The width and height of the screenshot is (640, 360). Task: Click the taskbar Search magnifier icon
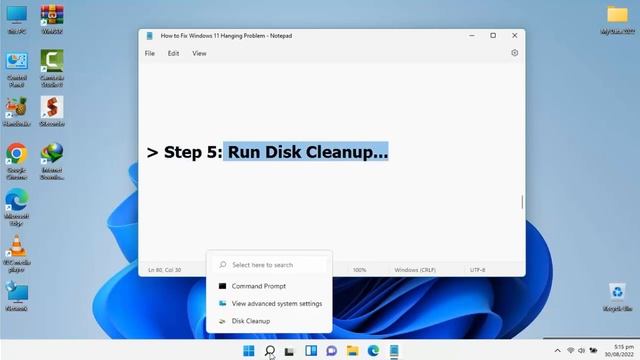270,351
